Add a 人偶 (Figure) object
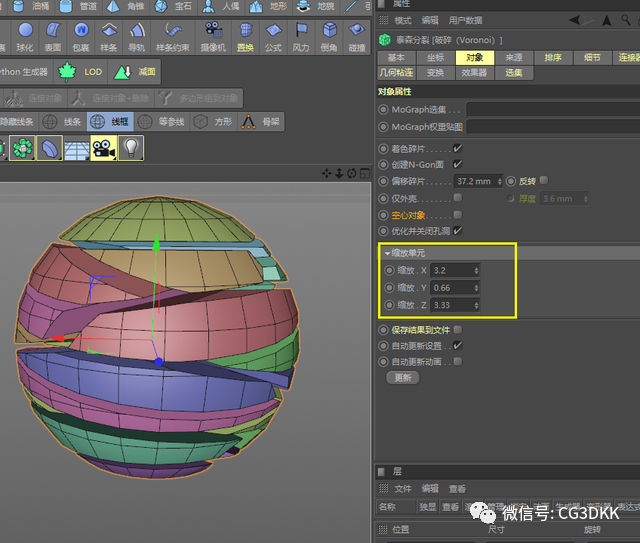Screen dimensions: 640x543 point(221,6)
